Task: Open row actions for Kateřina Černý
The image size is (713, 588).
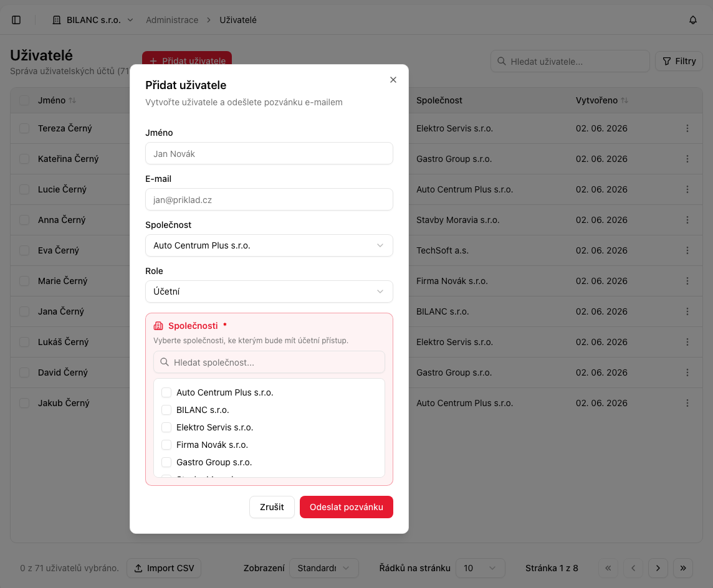Action: (x=687, y=159)
